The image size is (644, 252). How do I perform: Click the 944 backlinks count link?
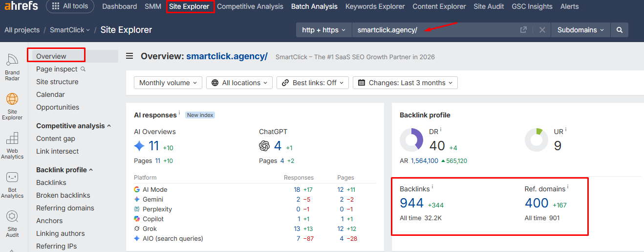(412, 203)
